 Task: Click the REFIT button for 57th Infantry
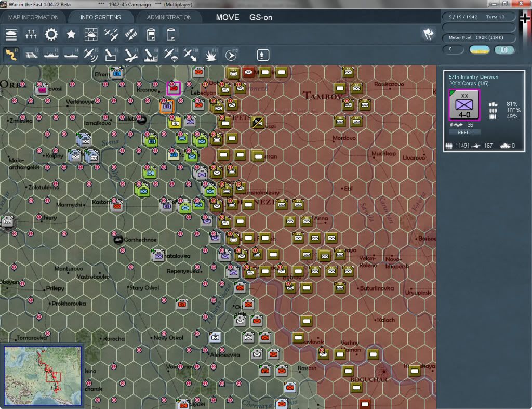click(464, 133)
